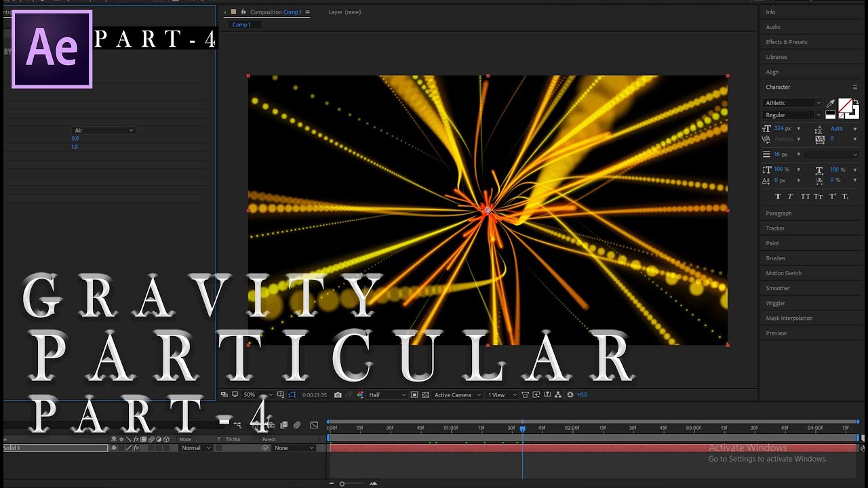Open the Libraries panel

click(x=776, y=57)
